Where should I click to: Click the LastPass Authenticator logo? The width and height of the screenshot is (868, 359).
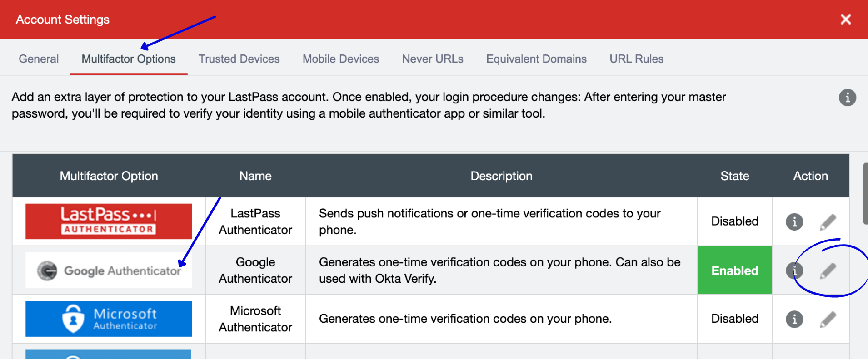[109, 221]
